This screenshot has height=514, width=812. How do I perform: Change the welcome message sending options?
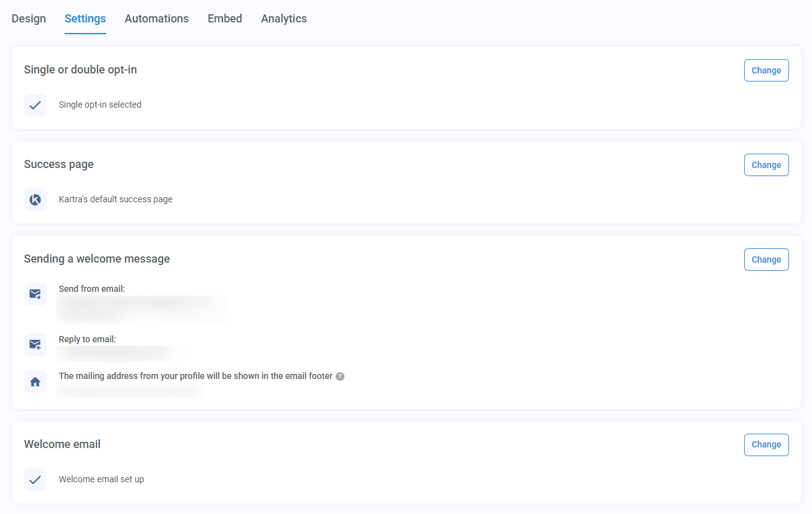tap(766, 259)
